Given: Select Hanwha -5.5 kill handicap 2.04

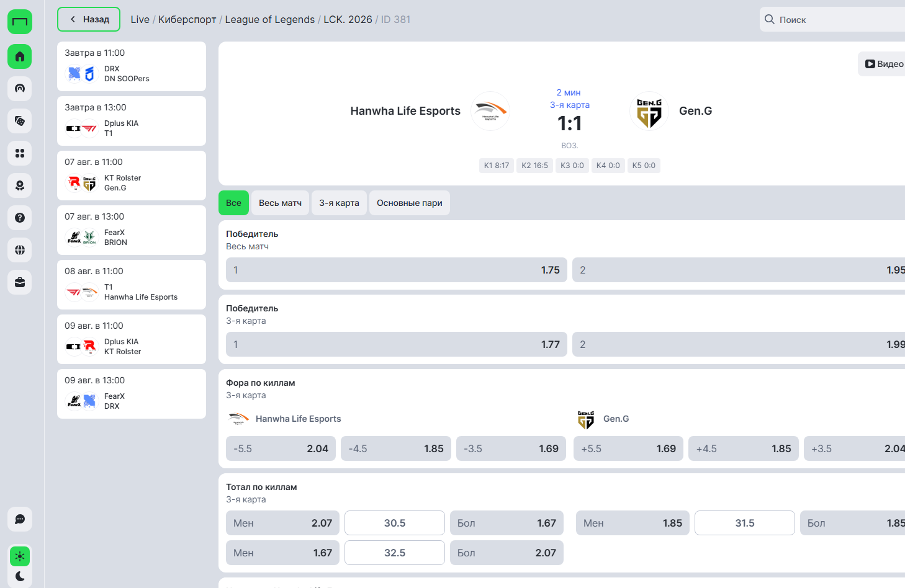Looking at the screenshot, I should click(x=281, y=448).
